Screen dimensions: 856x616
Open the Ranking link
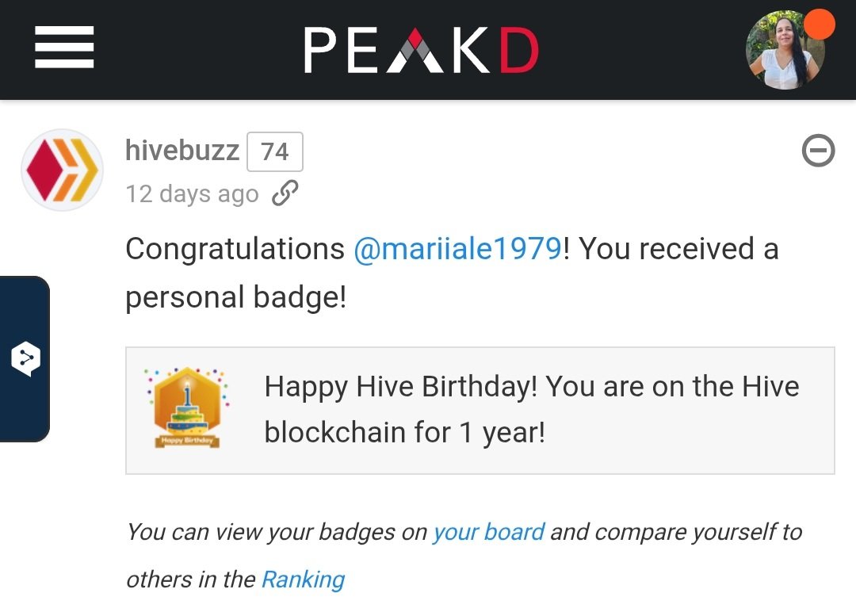pyautogui.click(x=303, y=580)
